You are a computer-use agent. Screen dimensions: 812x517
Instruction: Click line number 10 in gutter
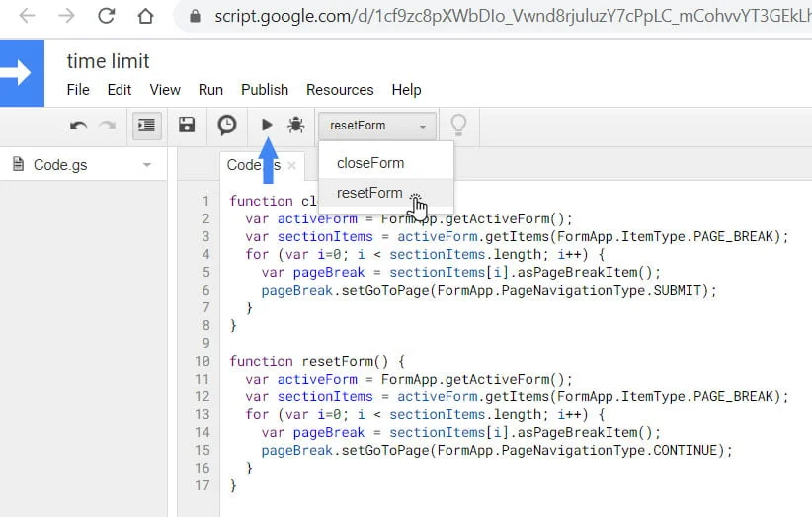point(202,361)
